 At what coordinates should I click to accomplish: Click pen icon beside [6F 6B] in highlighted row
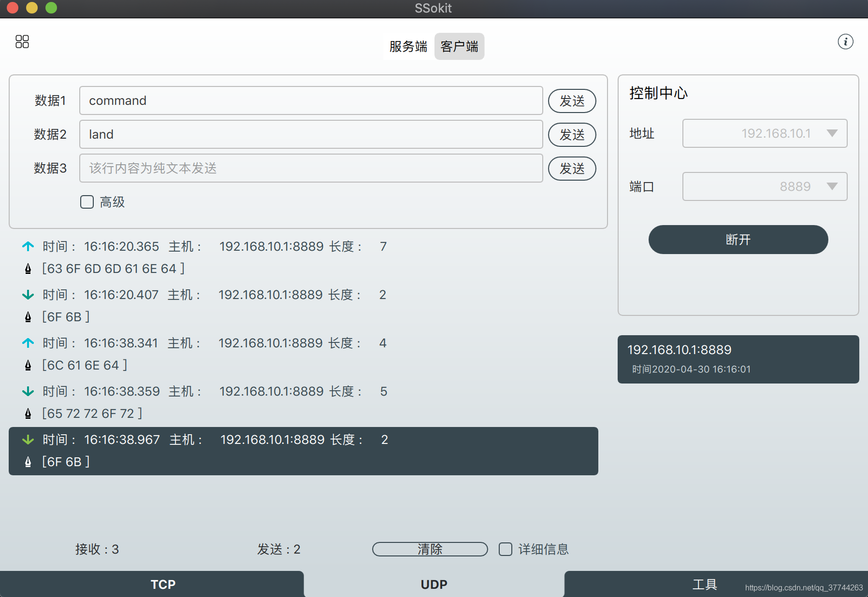(28, 462)
